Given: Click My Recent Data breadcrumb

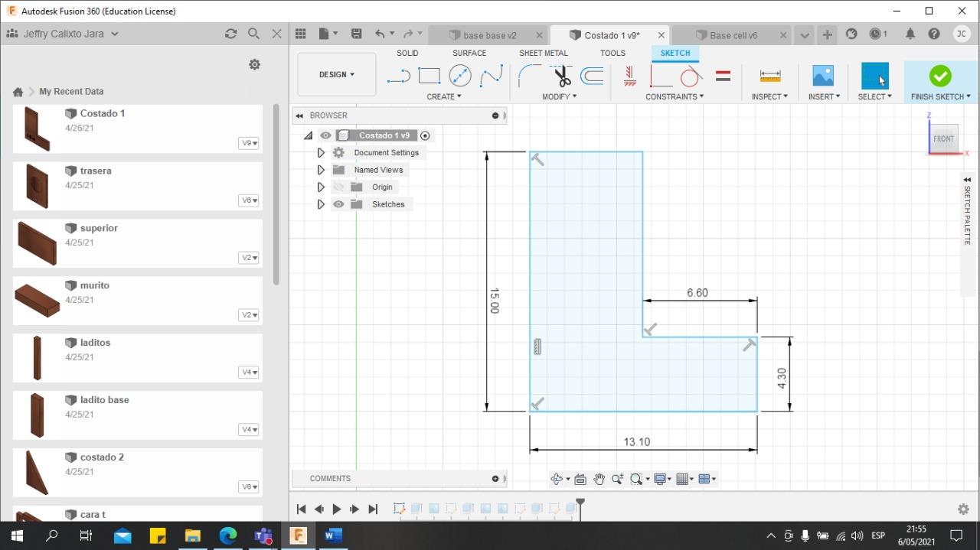Looking at the screenshot, I should 71,91.
